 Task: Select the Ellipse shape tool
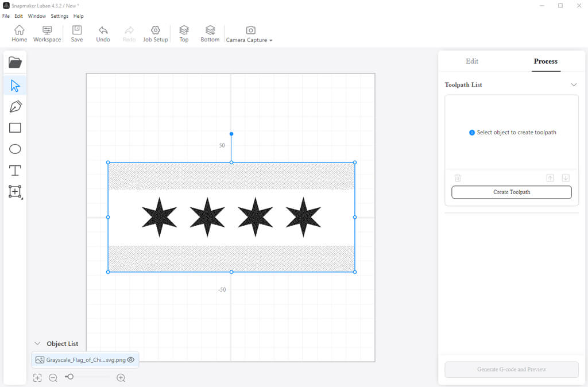(15, 149)
